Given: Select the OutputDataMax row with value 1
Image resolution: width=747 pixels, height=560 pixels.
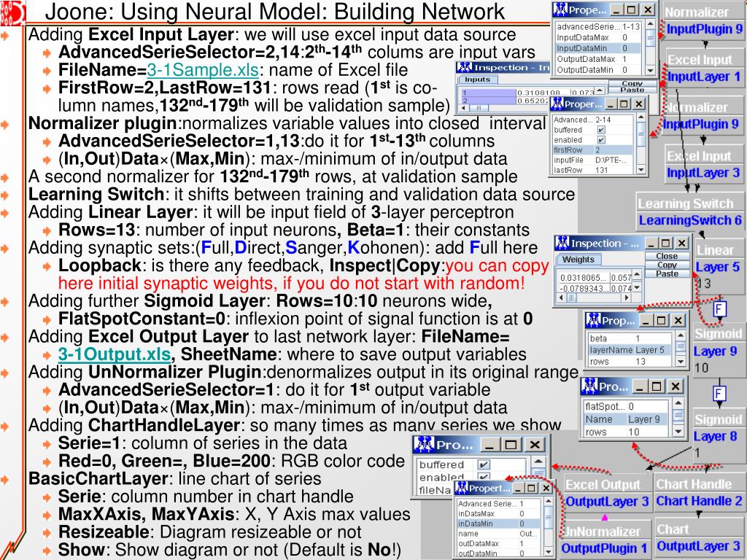Looking at the screenshot, I should click(598, 59).
